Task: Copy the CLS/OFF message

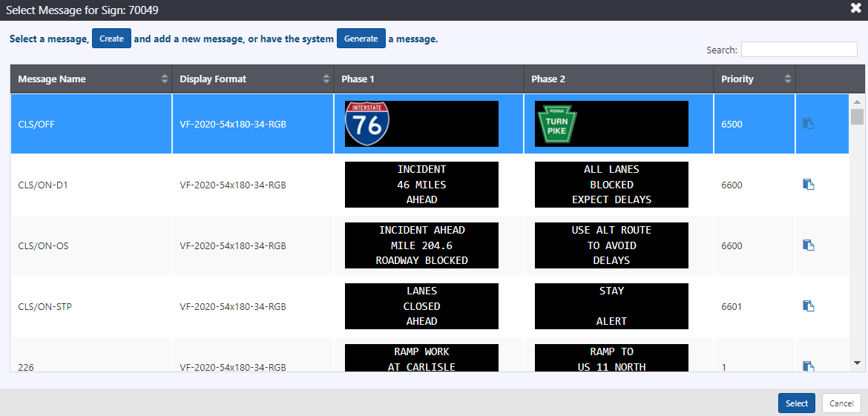Action: coord(808,124)
